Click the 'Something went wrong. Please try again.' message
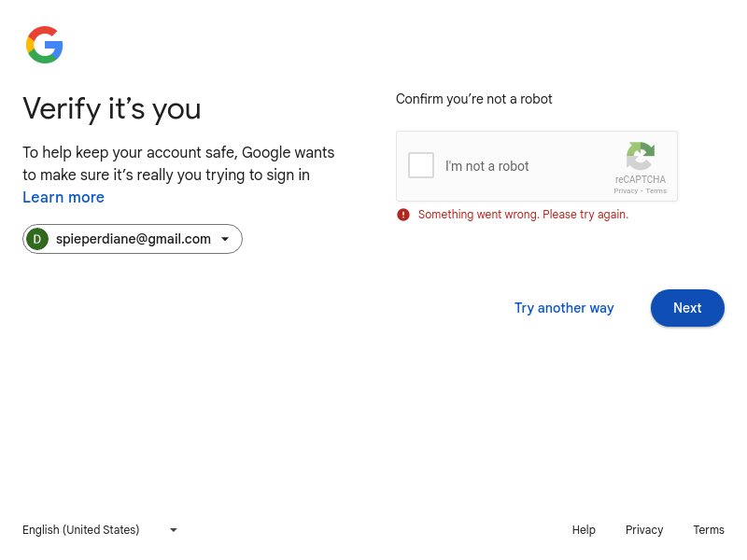The height and width of the screenshot is (560, 747). pos(523,215)
